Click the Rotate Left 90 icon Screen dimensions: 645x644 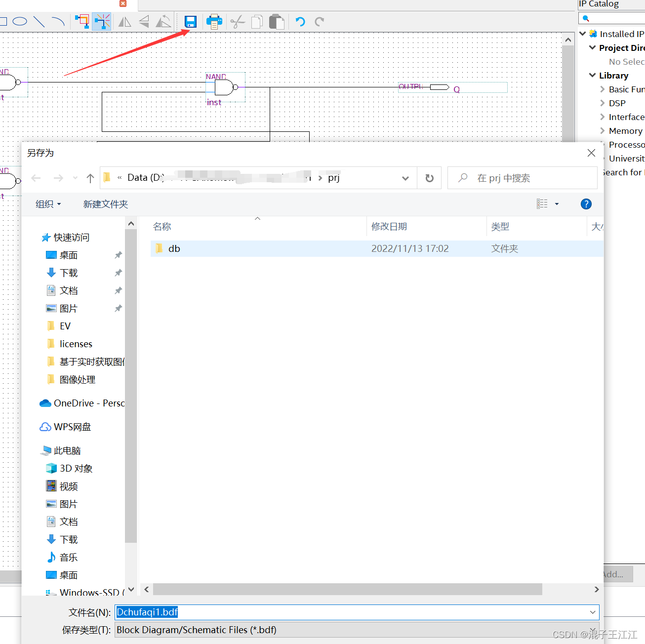pos(163,22)
